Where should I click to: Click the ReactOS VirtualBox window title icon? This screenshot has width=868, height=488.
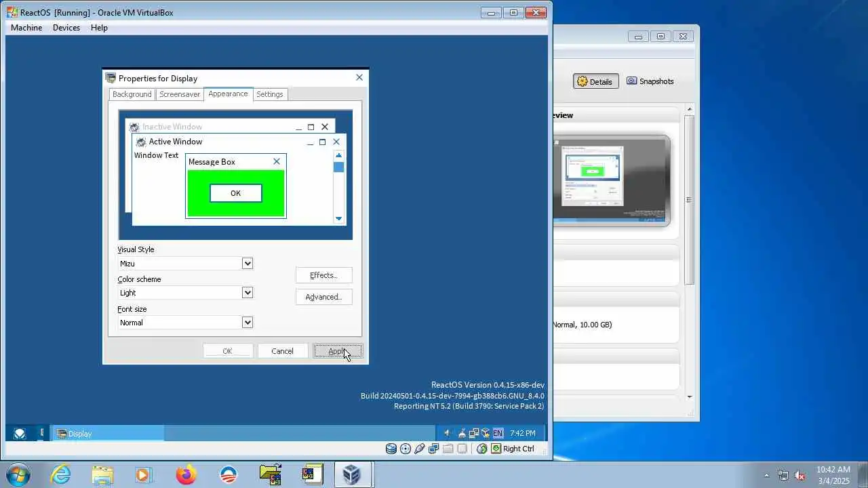click(x=12, y=12)
